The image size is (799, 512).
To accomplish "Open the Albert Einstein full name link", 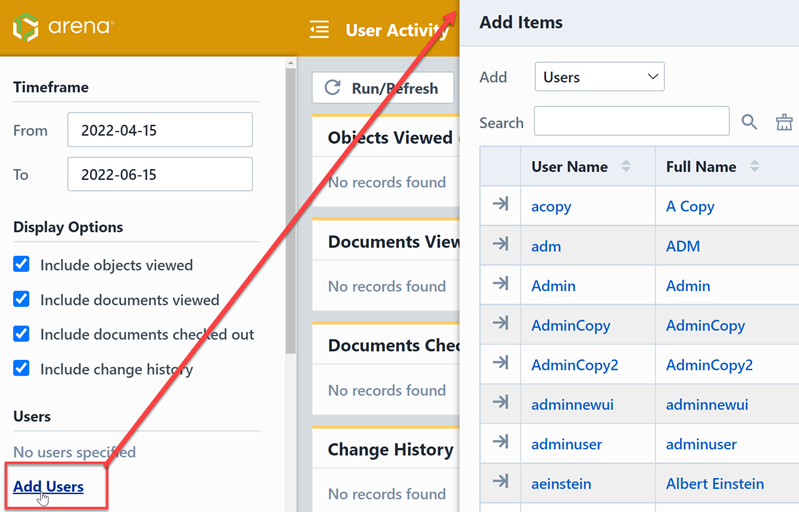I will pyautogui.click(x=715, y=483).
